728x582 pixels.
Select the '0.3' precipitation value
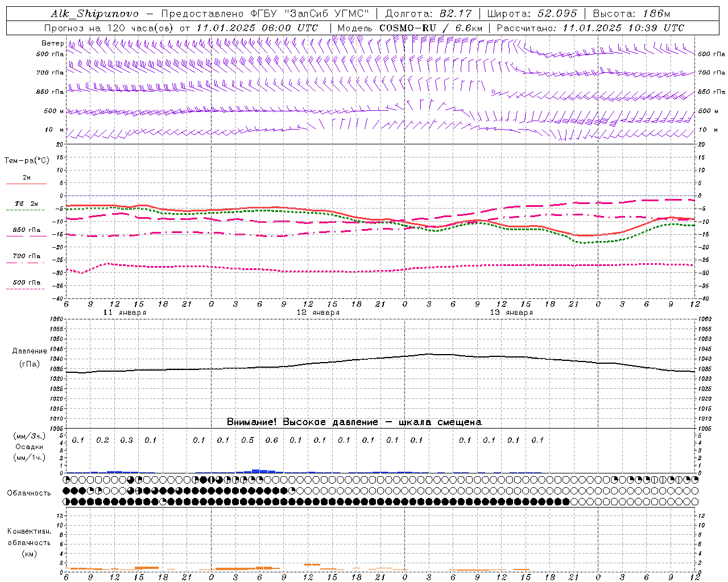click(x=126, y=440)
